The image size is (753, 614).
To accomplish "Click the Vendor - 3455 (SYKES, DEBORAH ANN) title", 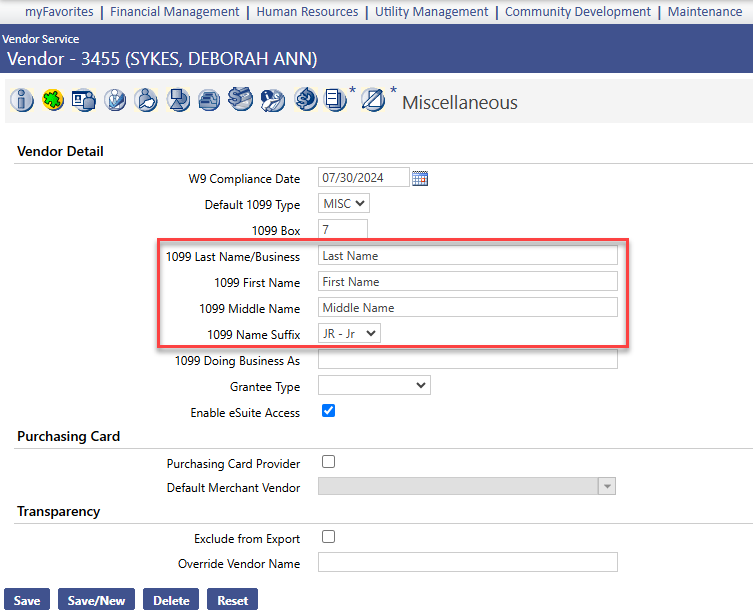I will coord(162,59).
